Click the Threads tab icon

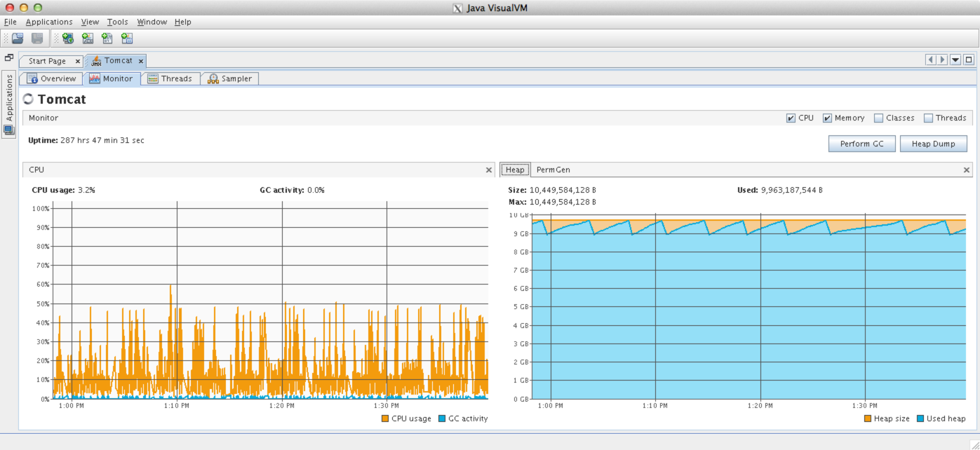152,79
